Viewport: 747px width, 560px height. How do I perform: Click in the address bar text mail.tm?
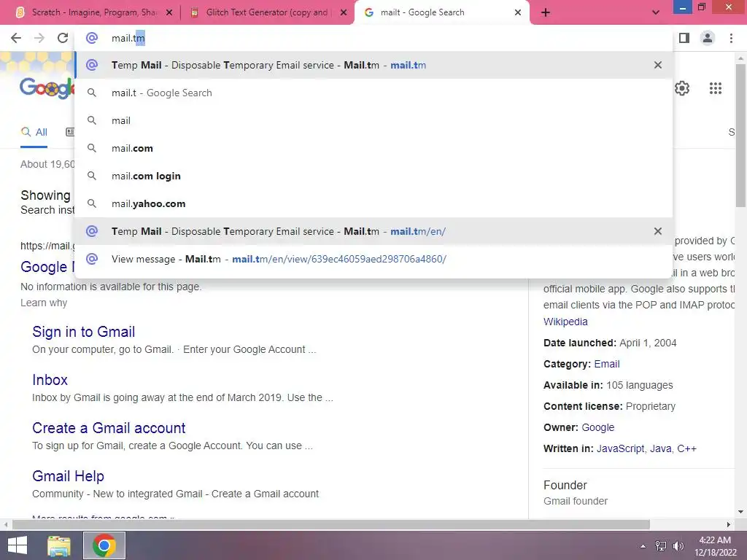(x=128, y=38)
